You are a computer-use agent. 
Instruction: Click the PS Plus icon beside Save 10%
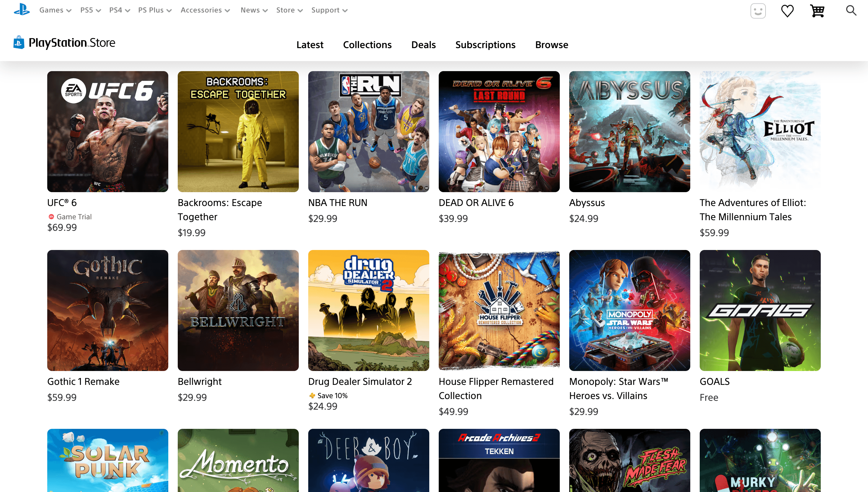(312, 395)
